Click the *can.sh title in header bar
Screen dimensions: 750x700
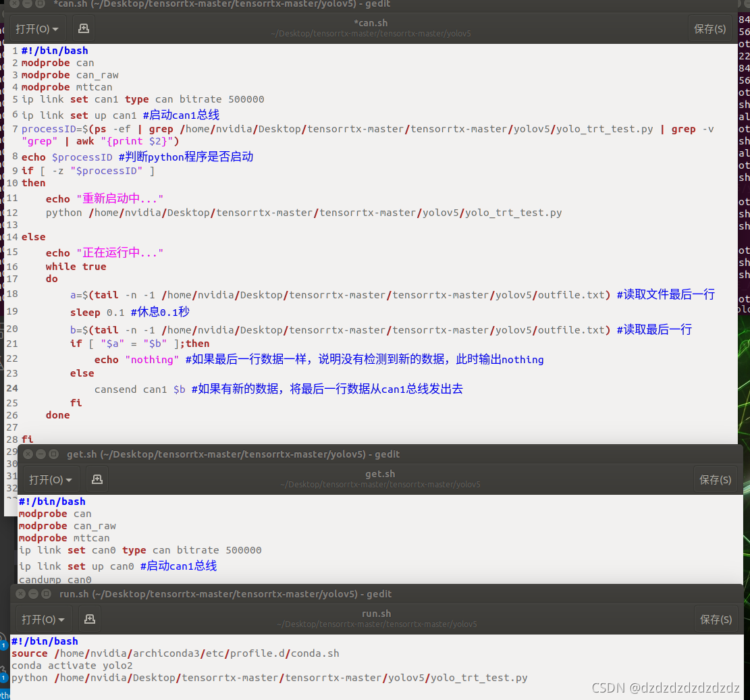click(371, 22)
